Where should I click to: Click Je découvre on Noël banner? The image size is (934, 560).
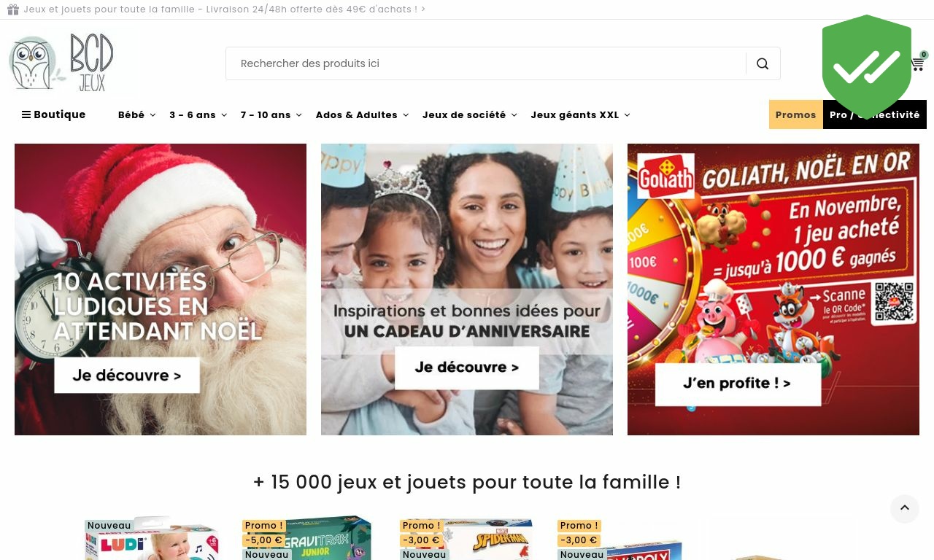(127, 376)
